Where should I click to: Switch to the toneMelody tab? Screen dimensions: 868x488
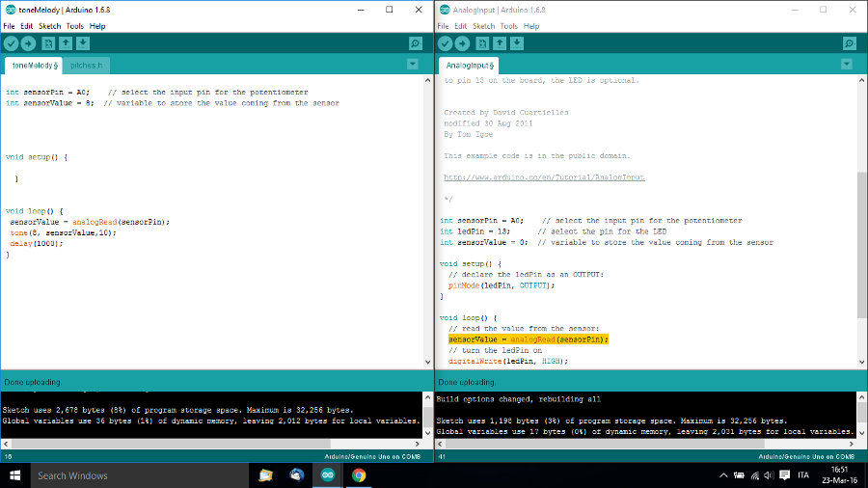coord(34,66)
